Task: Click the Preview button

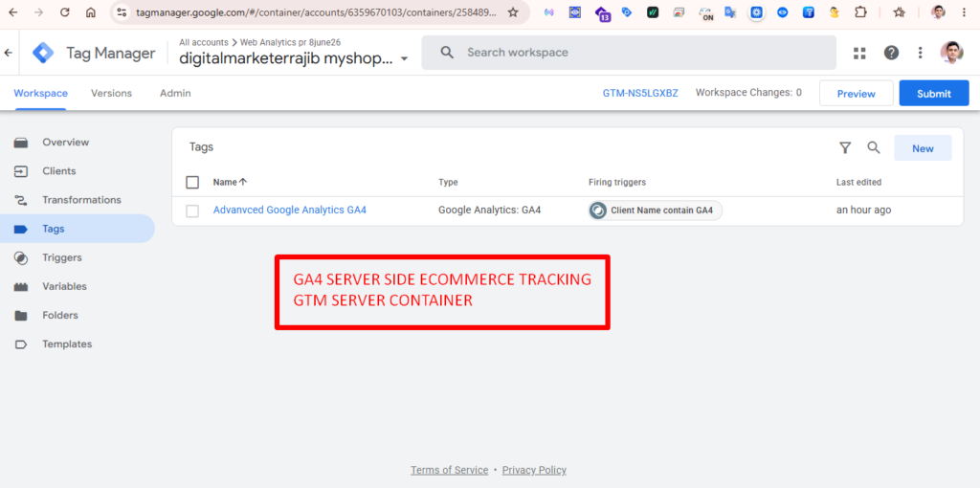Action: point(857,93)
